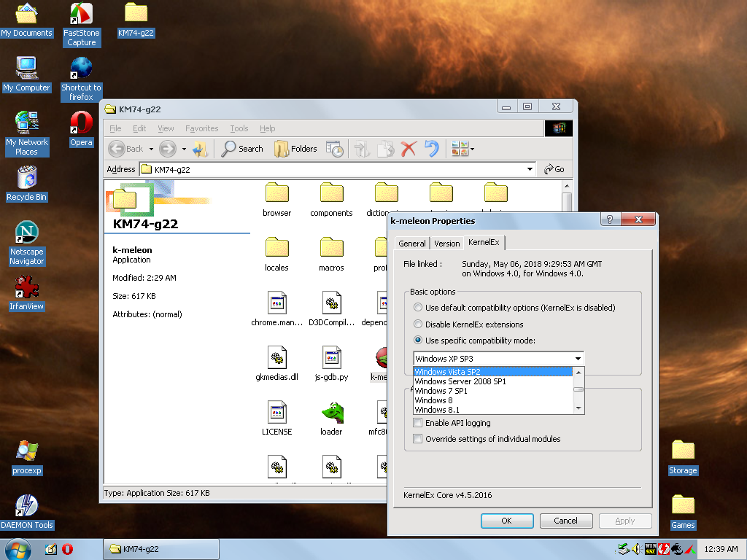The width and height of the screenshot is (747, 560).
Task: Open the Address bar dropdown arrow
Action: point(530,168)
